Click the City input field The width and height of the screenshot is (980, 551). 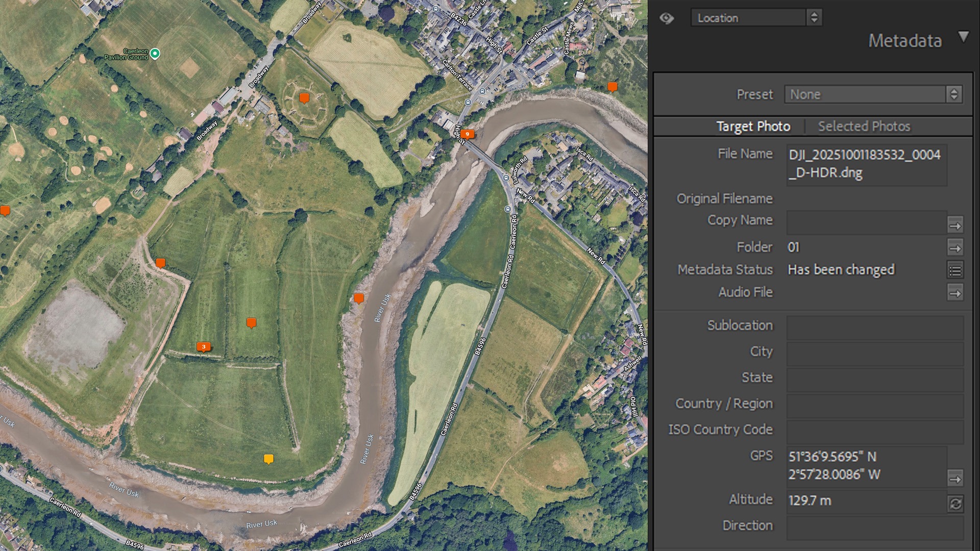click(x=874, y=353)
